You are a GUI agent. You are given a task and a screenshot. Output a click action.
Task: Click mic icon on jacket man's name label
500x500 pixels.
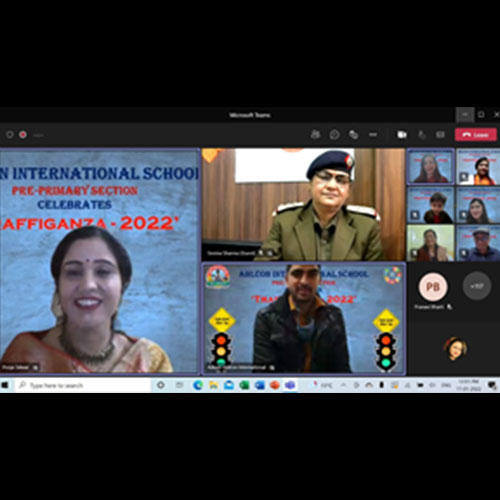[x=272, y=367]
